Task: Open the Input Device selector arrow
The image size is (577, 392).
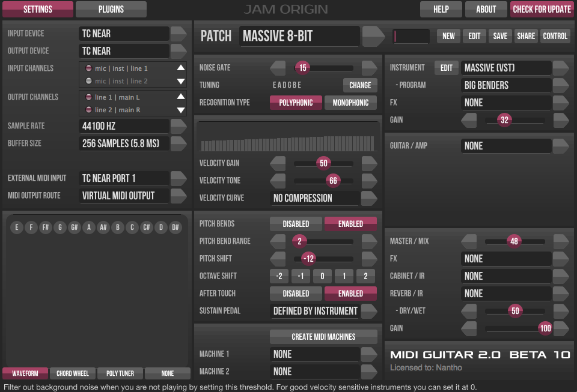Action: coord(178,34)
